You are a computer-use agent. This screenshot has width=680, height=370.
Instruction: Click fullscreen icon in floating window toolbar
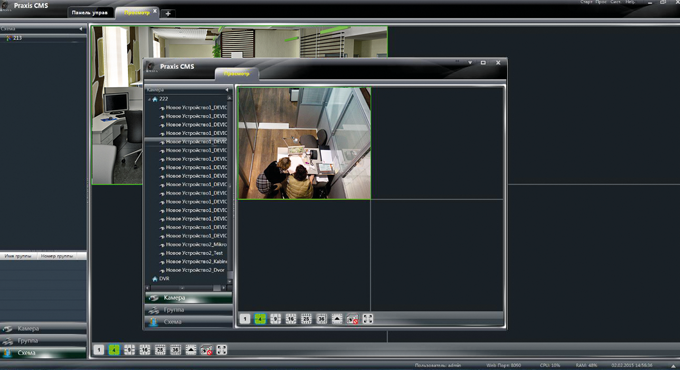368,319
